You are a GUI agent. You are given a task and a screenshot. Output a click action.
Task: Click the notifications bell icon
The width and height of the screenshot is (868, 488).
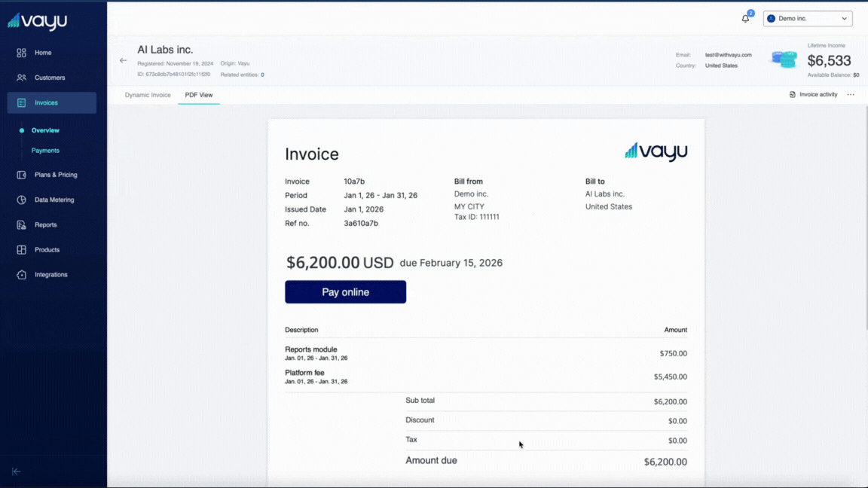pyautogui.click(x=744, y=17)
